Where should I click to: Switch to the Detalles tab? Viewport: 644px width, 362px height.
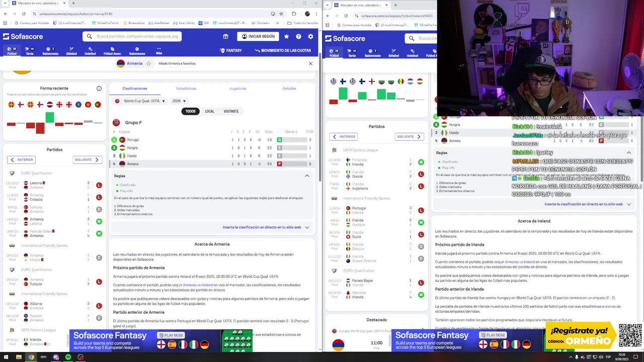coord(289,88)
